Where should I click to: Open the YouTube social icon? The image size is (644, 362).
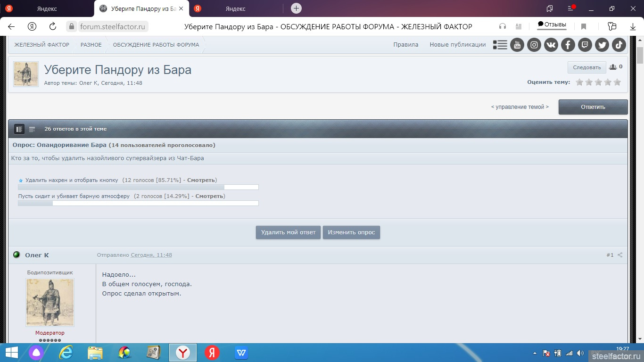517,45
